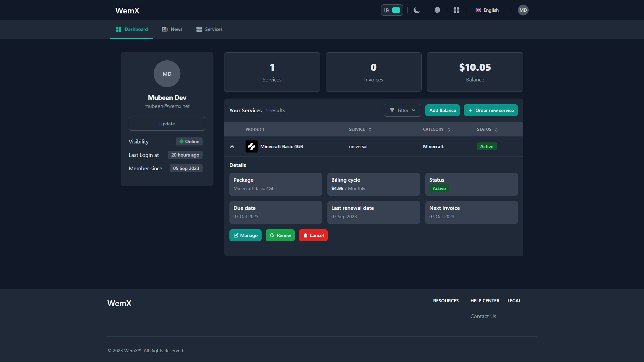Click the Online visibility badge
Viewport: 644px width, 362px height.
(x=189, y=141)
